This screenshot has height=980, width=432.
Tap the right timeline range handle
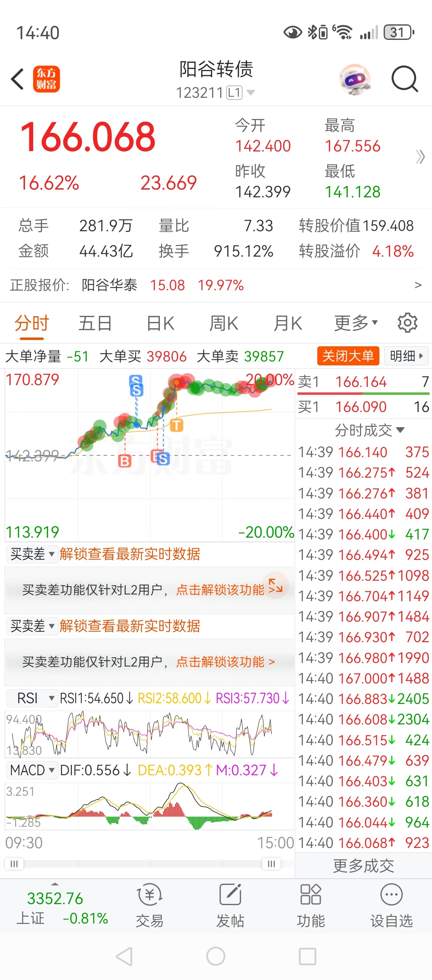click(271, 864)
